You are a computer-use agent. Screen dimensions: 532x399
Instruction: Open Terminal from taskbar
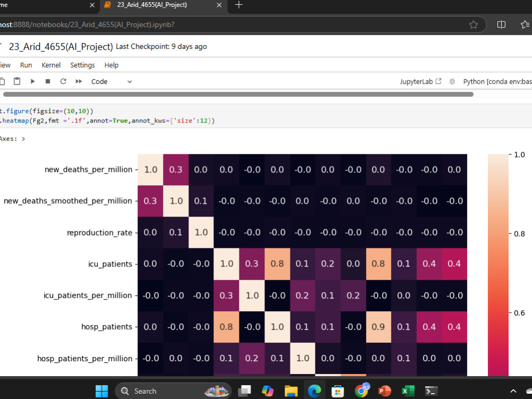click(x=431, y=391)
